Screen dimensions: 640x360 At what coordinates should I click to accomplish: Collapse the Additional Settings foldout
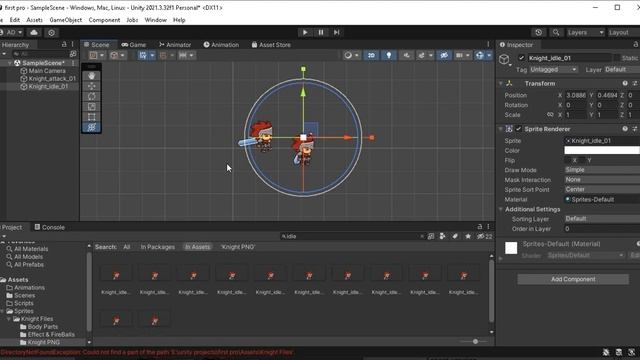pyautogui.click(x=501, y=209)
